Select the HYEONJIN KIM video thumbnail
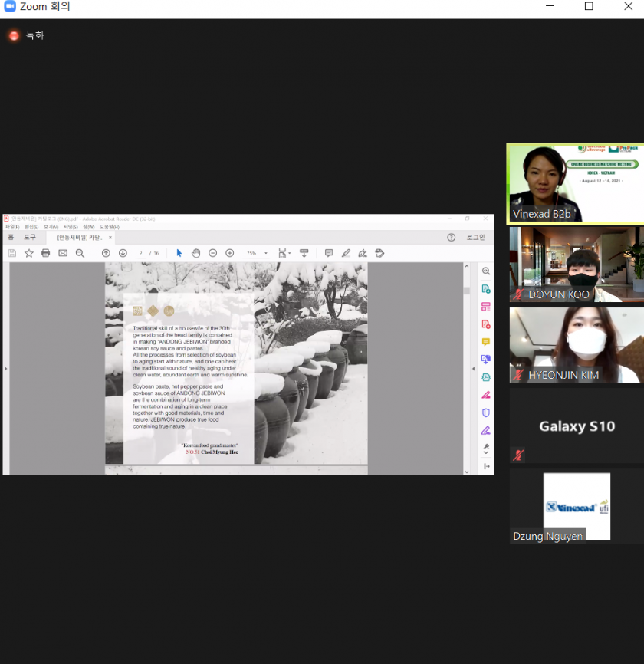This screenshot has width=644, height=664. click(577, 345)
